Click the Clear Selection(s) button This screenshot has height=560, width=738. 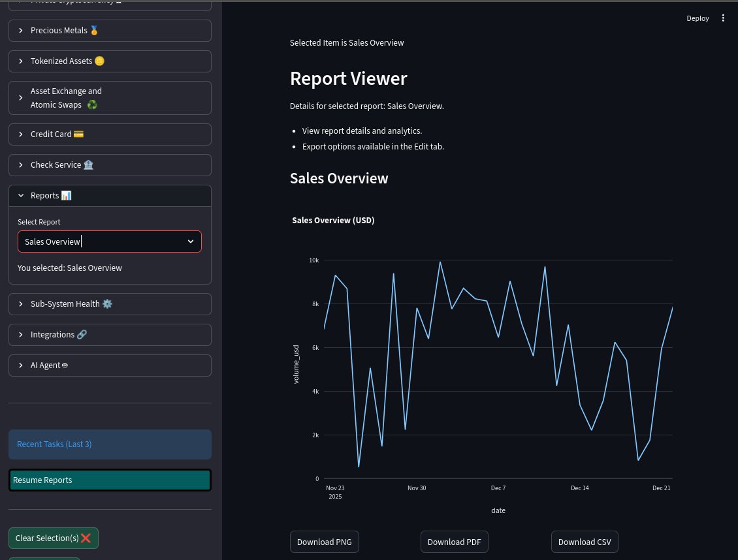pos(53,538)
